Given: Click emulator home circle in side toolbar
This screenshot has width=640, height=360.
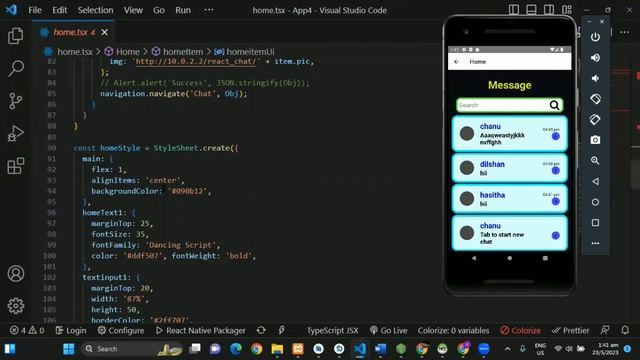Looking at the screenshot, I should 595,202.
